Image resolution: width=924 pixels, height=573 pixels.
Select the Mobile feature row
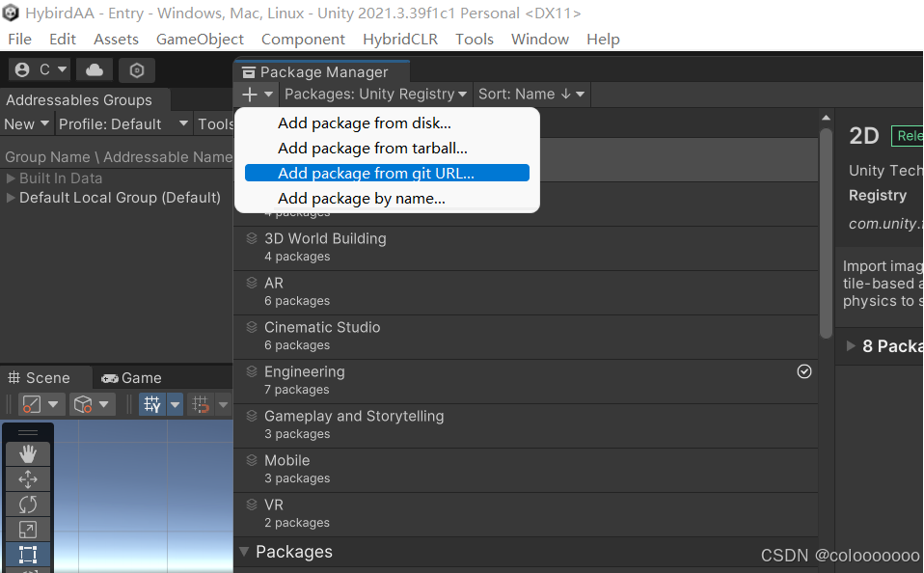[x=526, y=470]
